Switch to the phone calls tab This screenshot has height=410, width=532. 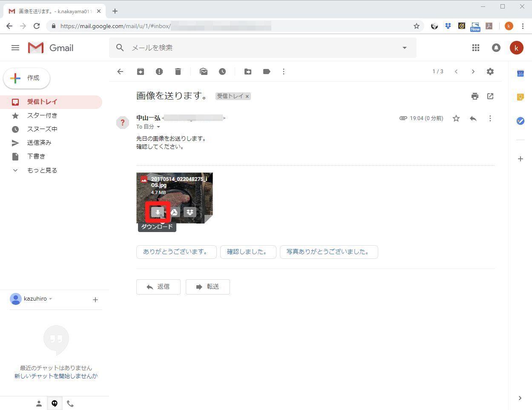(70, 404)
